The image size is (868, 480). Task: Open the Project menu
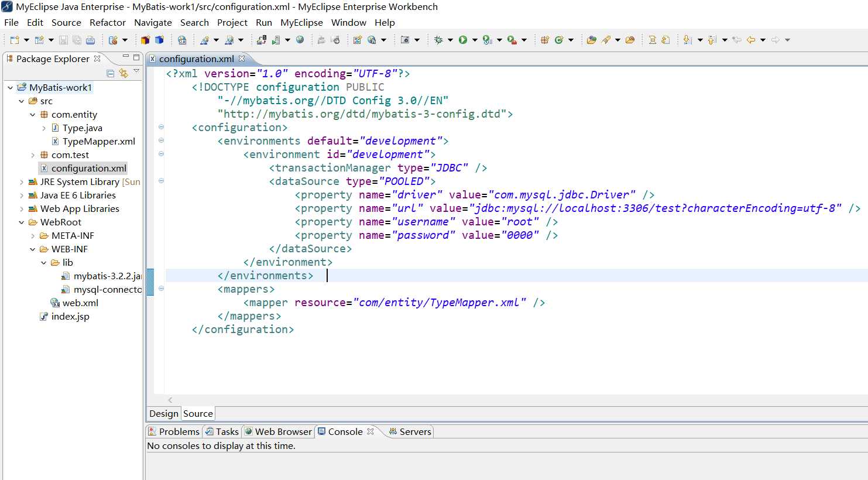232,22
